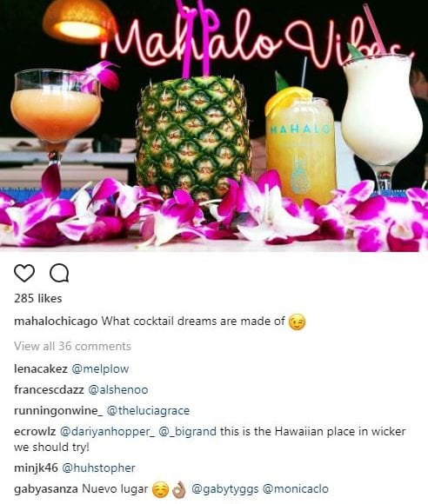Visit the @_bigrand mention
The width and height of the screenshot is (428, 504).
188,432
